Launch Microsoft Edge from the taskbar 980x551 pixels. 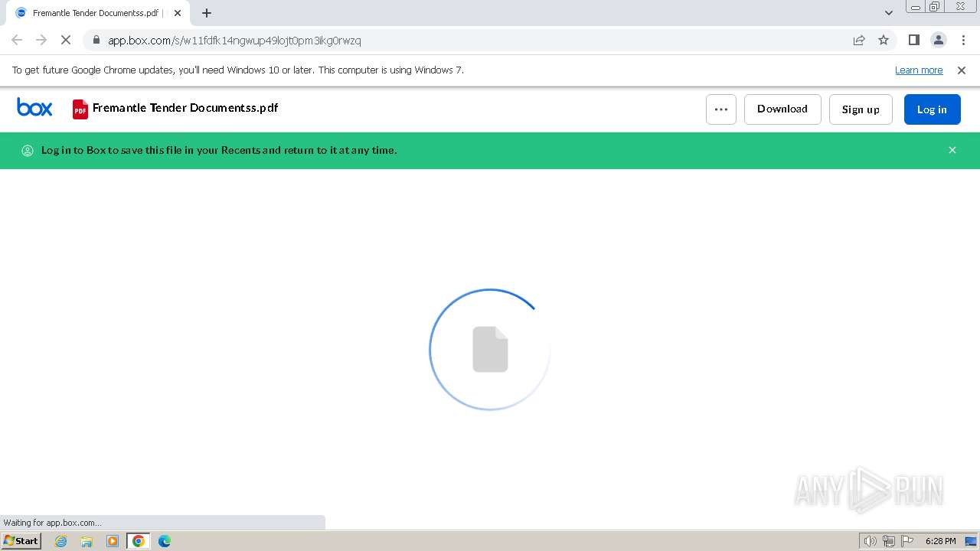[x=165, y=541]
